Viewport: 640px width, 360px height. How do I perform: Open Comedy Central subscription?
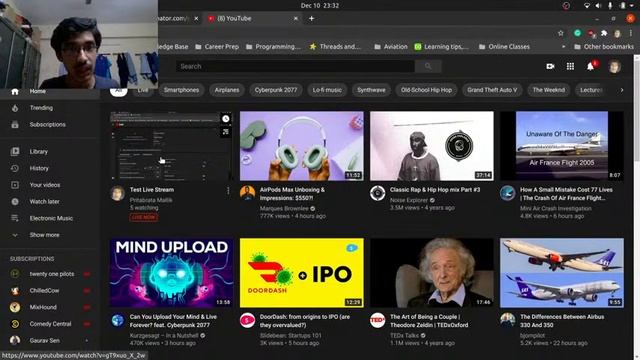49,324
